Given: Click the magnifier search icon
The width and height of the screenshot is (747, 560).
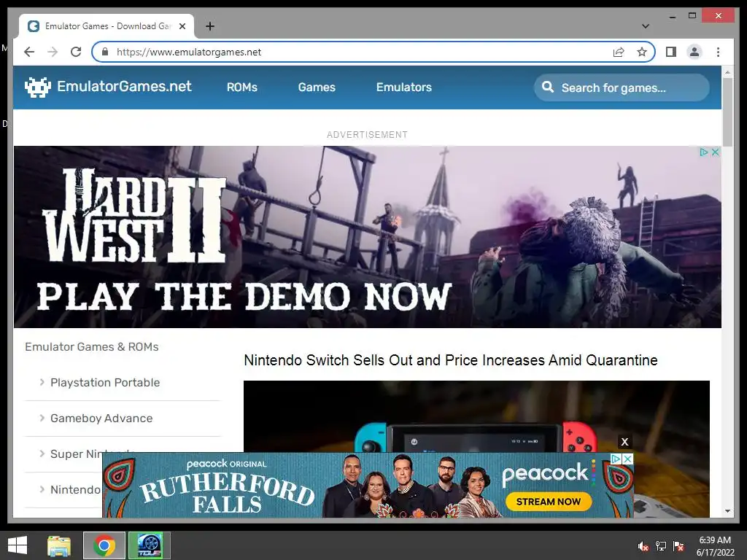Looking at the screenshot, I should (548, 87).
